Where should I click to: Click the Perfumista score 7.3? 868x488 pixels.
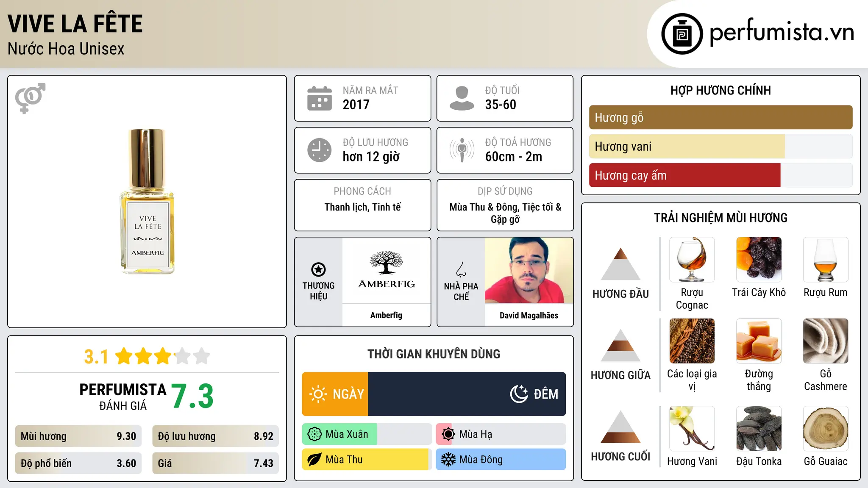192,396
